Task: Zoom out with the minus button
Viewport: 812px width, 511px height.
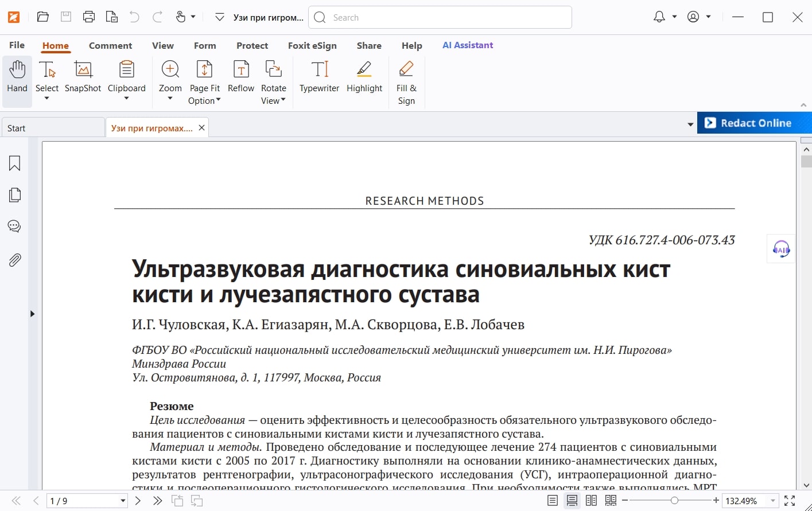Action: (x=625, y=501)
